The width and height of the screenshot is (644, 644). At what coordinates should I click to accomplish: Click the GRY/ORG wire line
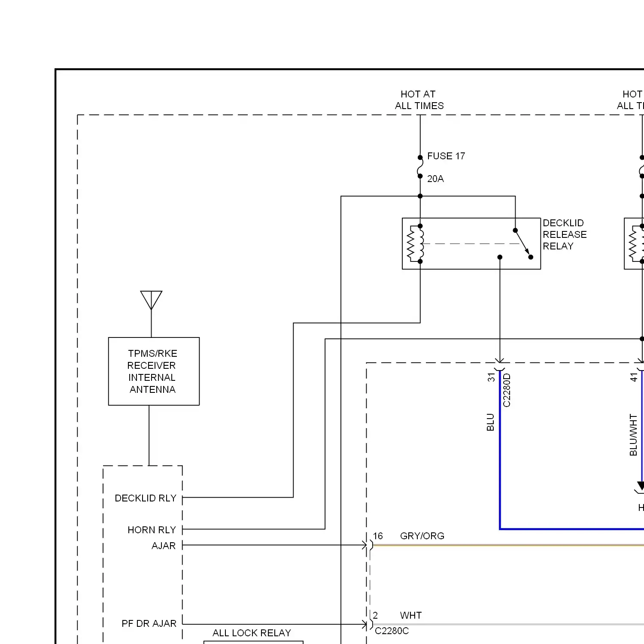click(x=508, y=545)
